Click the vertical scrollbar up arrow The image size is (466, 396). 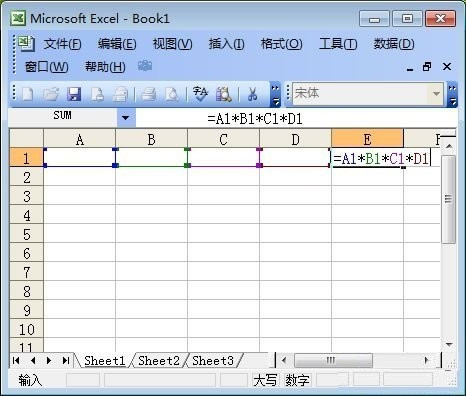(x=449, y=146)
